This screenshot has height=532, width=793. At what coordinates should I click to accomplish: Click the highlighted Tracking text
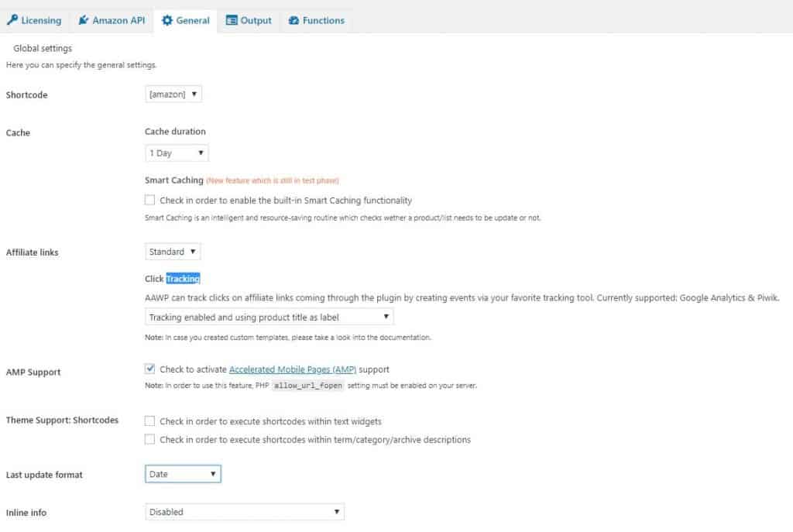click(x=183, y=279)
